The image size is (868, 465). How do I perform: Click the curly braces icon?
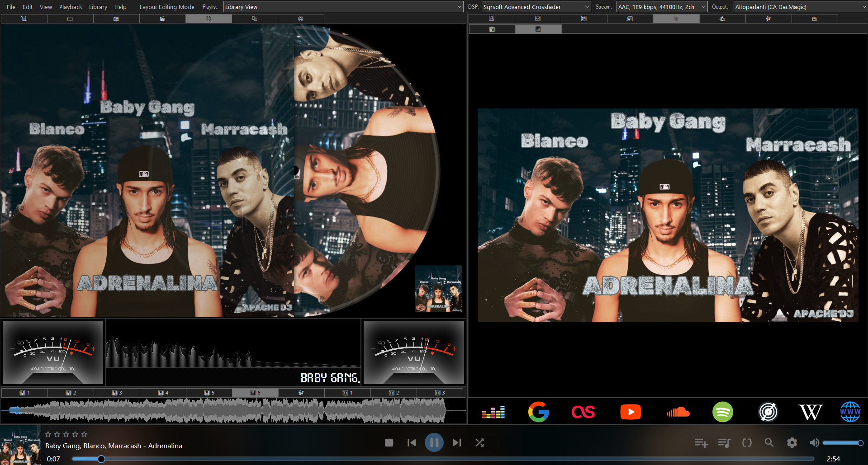(x=747, y=443)
